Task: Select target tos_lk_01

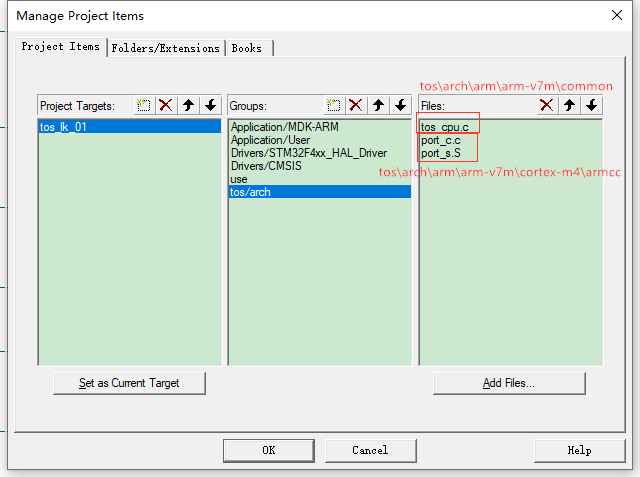Action: point(129,127)
